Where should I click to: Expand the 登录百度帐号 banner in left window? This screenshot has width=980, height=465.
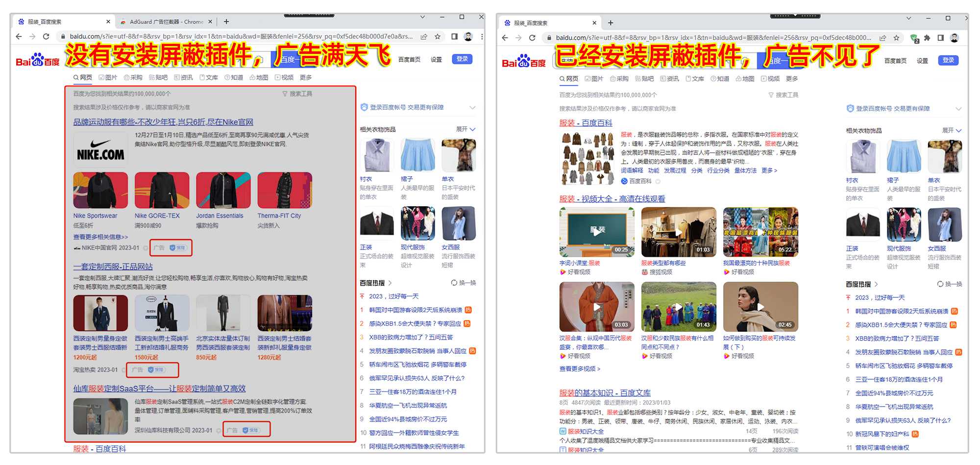pyautogui.click(x=472, y=107)
